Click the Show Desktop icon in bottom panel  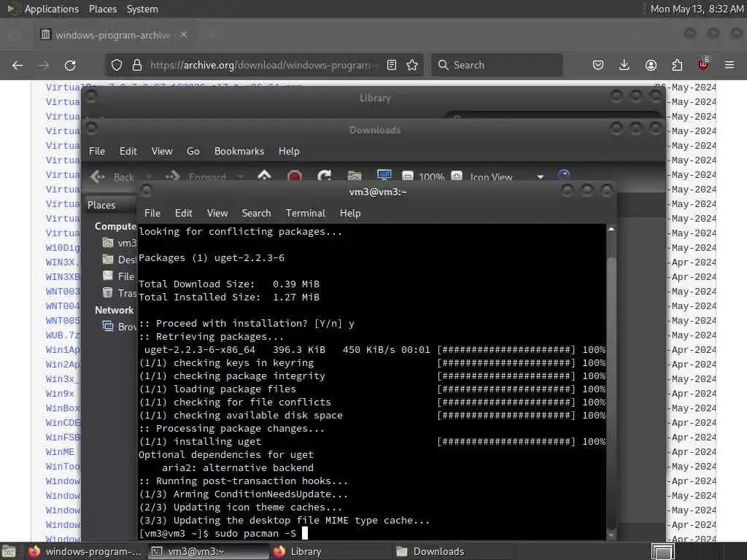9,552
